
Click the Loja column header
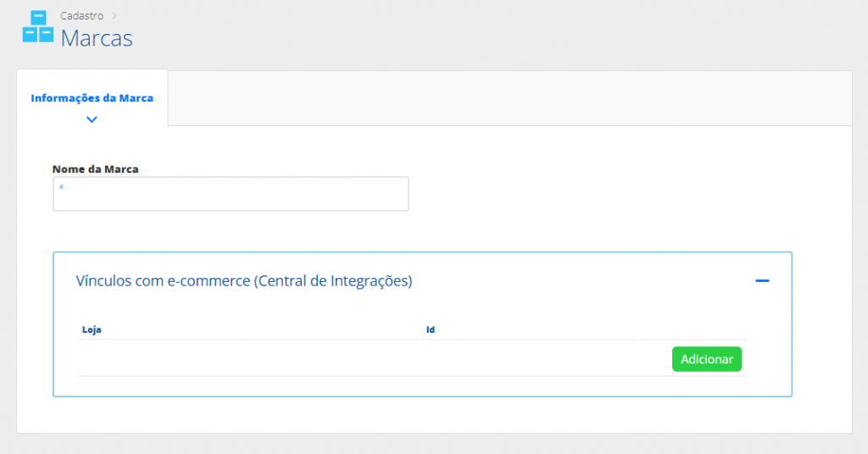[92, 329]
